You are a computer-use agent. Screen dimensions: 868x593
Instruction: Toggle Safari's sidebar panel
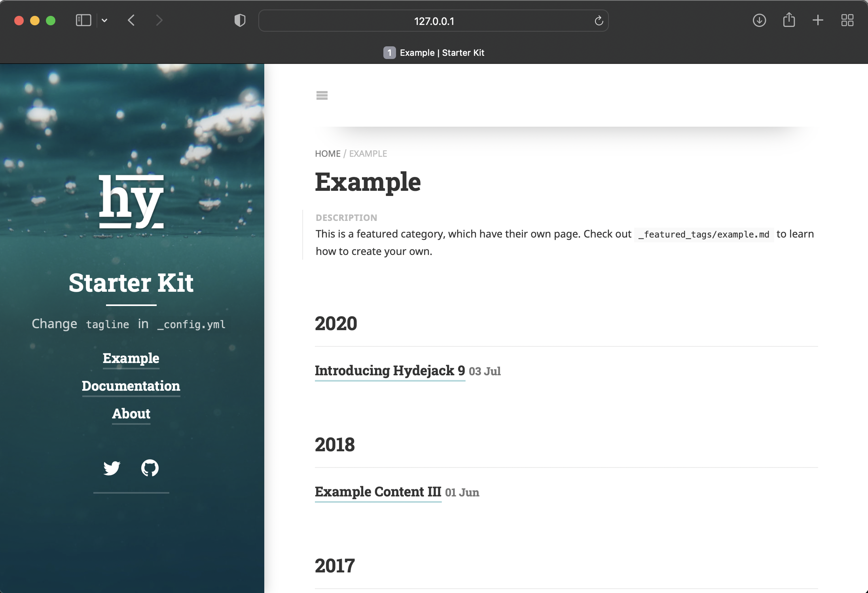point(83,20)
